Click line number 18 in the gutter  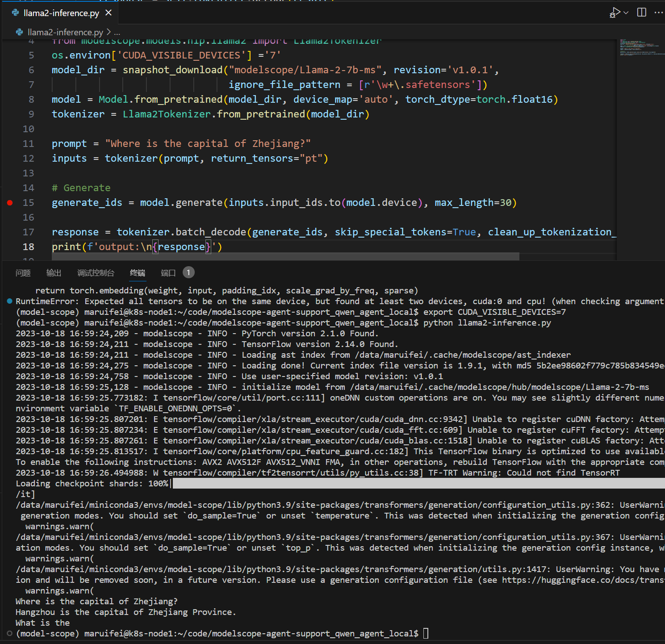pos(29,247)
